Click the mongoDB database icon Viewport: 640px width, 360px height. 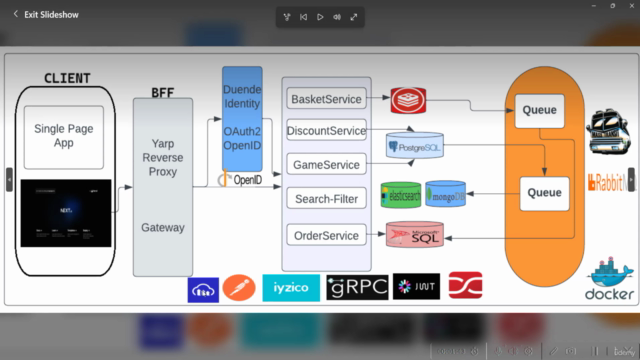[446, 194]
